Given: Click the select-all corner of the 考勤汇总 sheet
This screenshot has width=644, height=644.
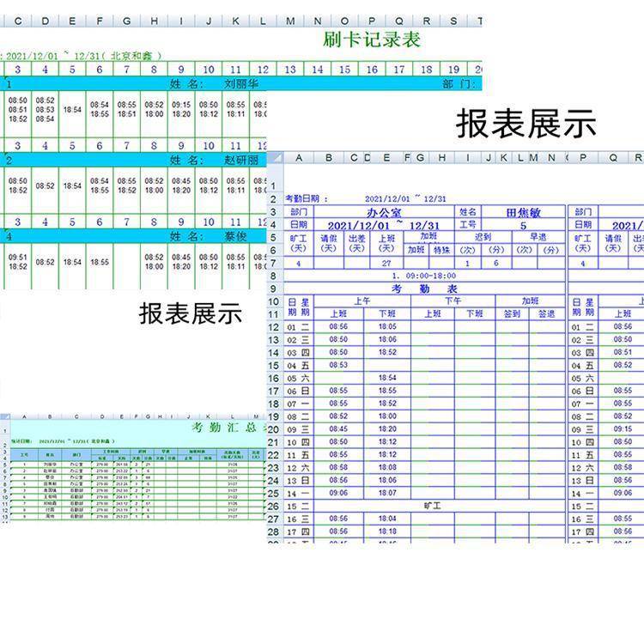Looking at the screenshot, I should [5, 416].
